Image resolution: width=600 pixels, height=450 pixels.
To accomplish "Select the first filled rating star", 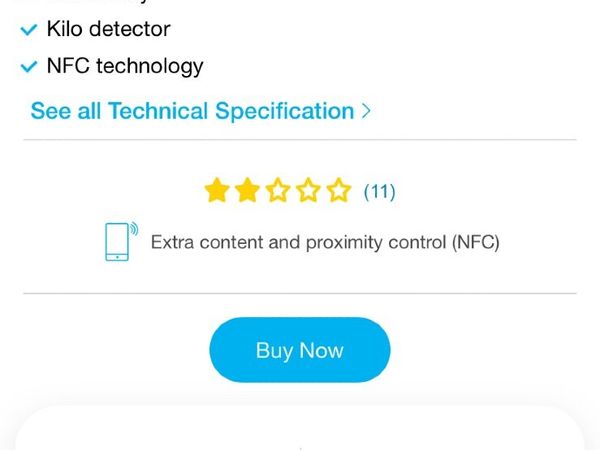I will [217, 190].
